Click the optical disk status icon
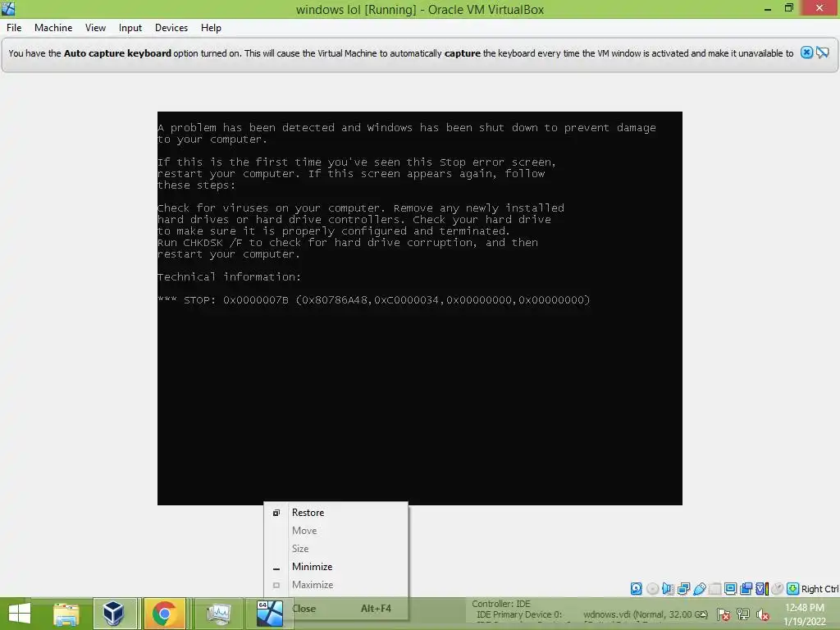 (x=652, y=589)
